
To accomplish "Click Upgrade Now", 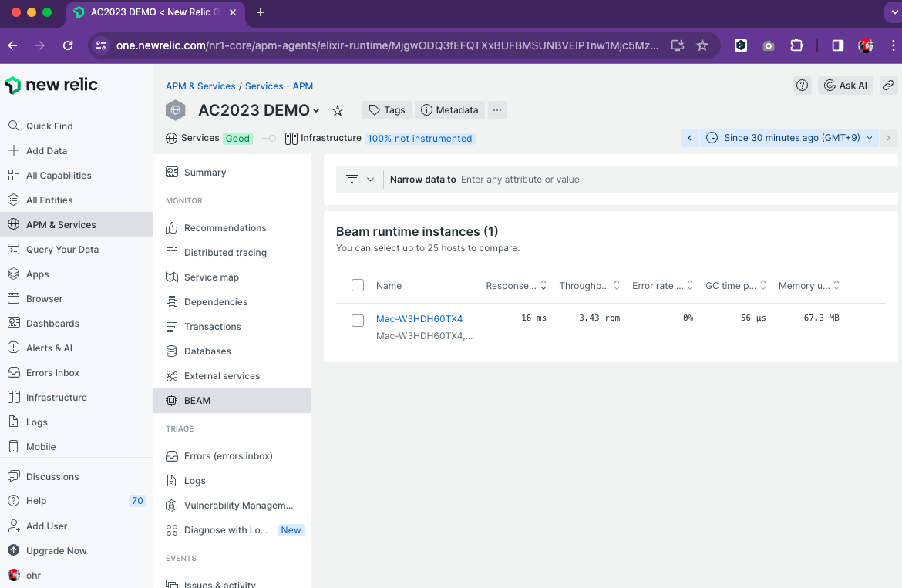I will (47, 551).
